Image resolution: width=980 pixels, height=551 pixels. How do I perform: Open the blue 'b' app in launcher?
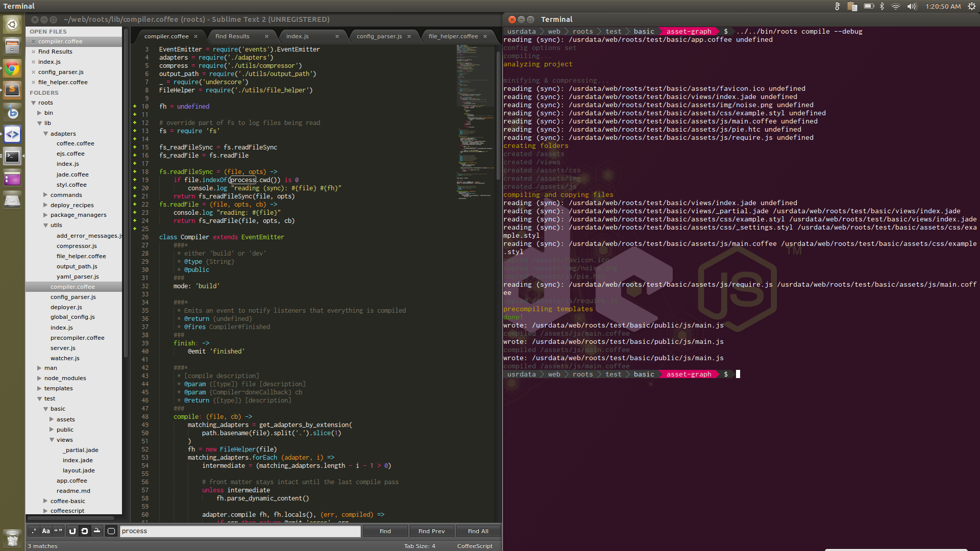[x=12, y=112]
